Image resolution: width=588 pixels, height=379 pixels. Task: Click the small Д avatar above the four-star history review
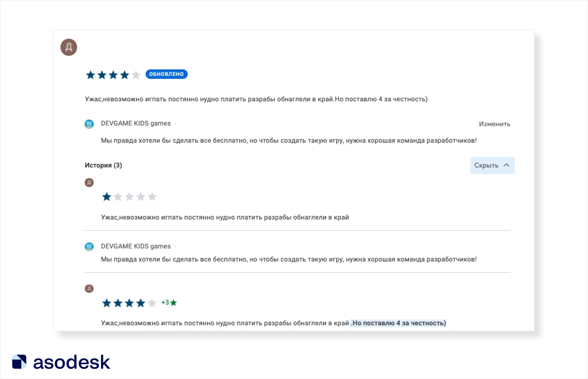[x=89, y=288]
